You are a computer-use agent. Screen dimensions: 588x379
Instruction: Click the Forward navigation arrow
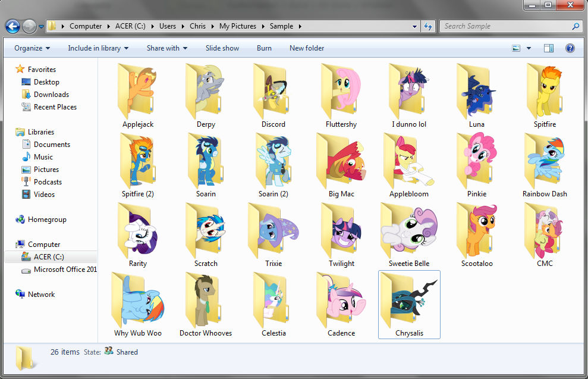[x=29, y=26]
